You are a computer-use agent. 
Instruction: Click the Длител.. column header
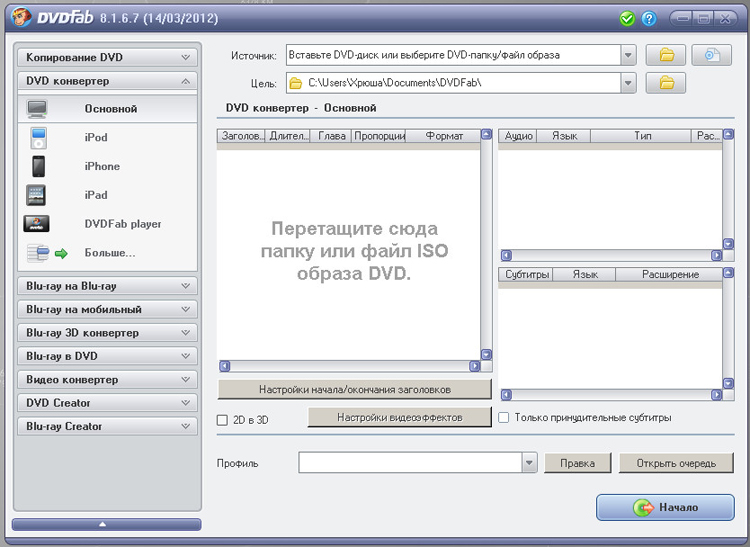[x=288, y=136]
